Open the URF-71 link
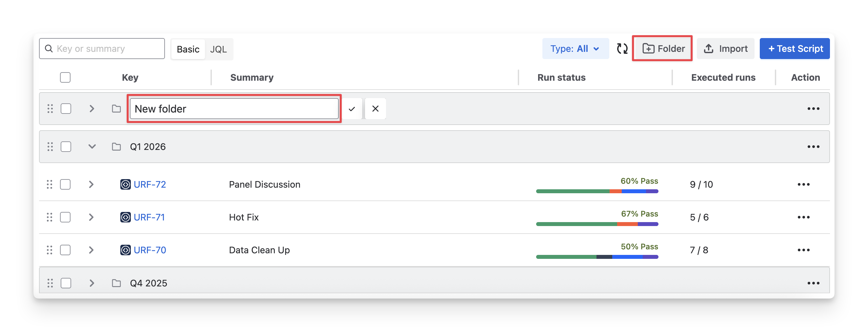Image resolution: width=868 pixels, height=332 pixels. pyautogui.click(x=149, y=218)
